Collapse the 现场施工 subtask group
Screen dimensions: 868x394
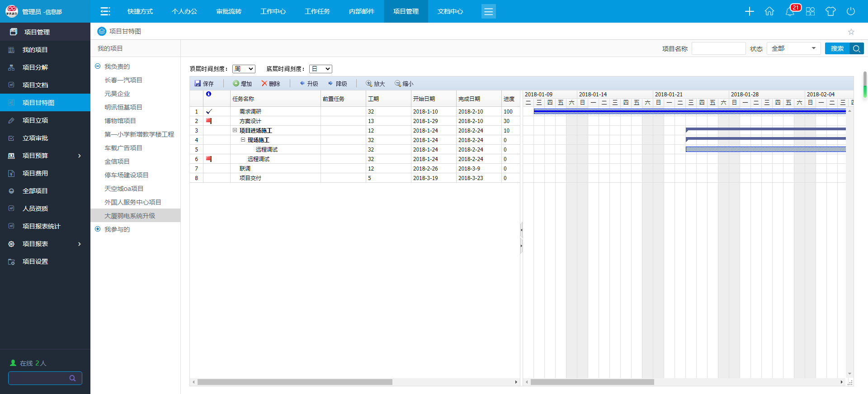243,140
